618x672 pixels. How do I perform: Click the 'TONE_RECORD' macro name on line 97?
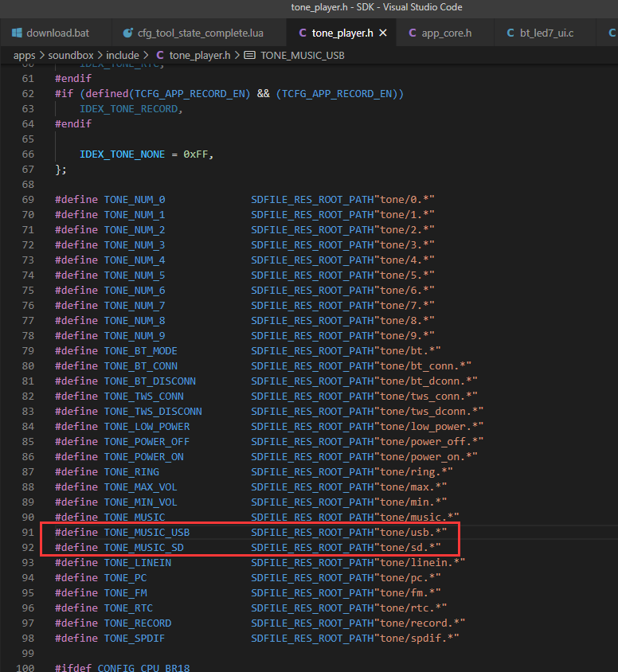coord(138,623)
